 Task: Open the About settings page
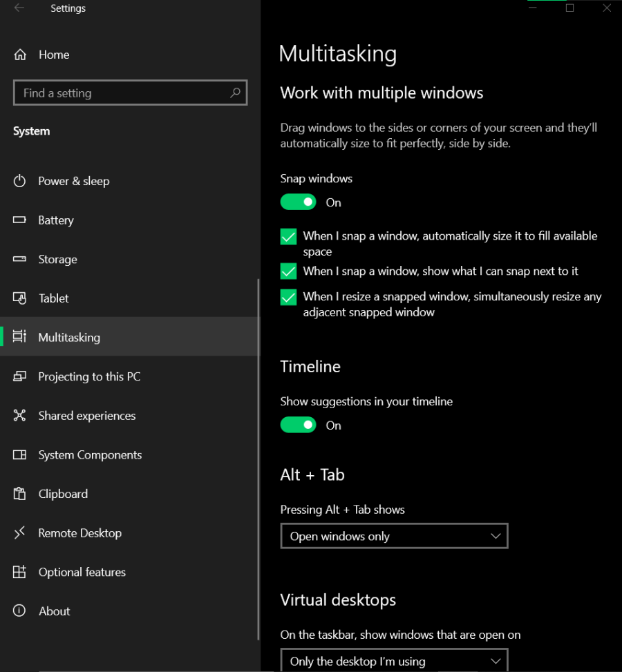[54, 611]
